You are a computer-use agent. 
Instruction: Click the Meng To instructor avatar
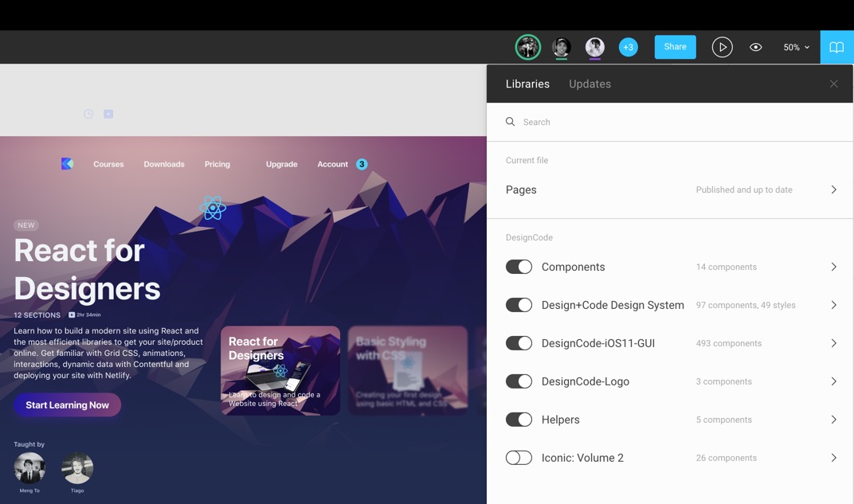click(29, 468)
